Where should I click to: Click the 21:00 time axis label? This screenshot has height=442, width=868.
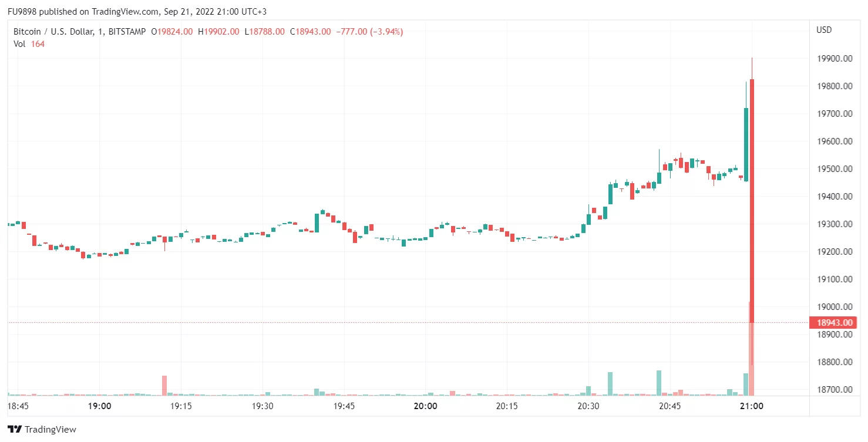751,406
